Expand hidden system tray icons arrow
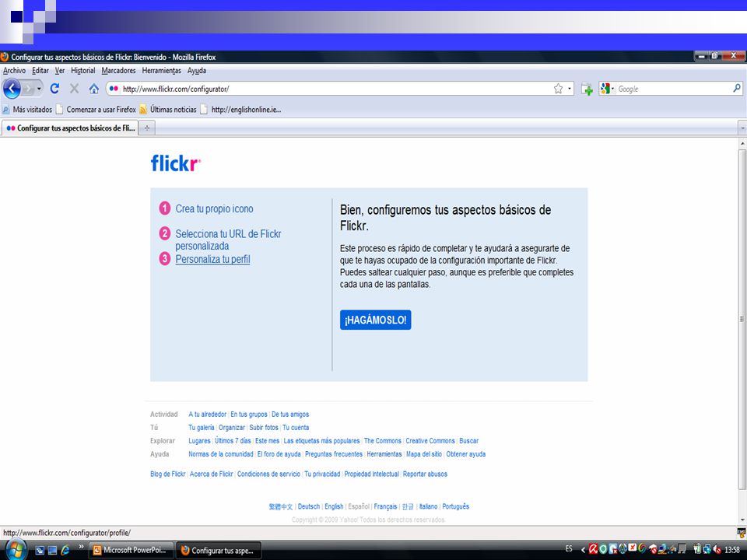Screen dimensions: 747x560 tap(583, 550)
